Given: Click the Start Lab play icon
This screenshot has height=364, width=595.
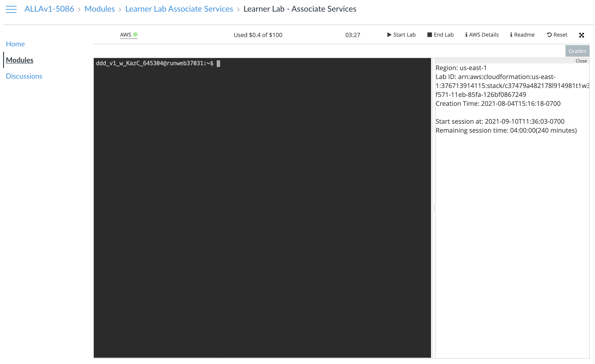Looking at the screenshot, I should 389,35.
